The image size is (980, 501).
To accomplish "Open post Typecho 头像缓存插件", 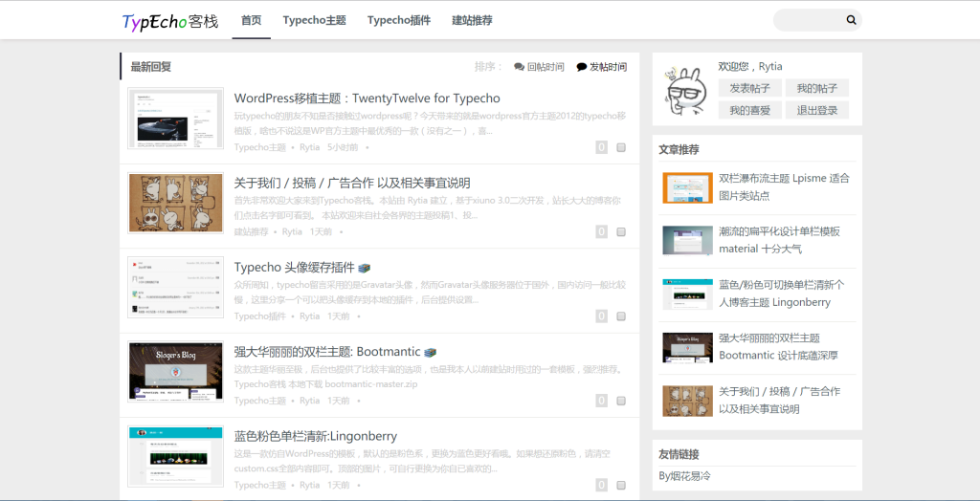I will (295, 268).
